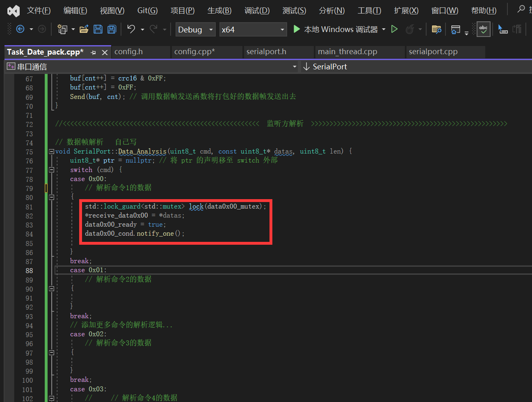Screen dimensions: 532x402
Task: Click the Open File folder icon
Action: point(84,29)
